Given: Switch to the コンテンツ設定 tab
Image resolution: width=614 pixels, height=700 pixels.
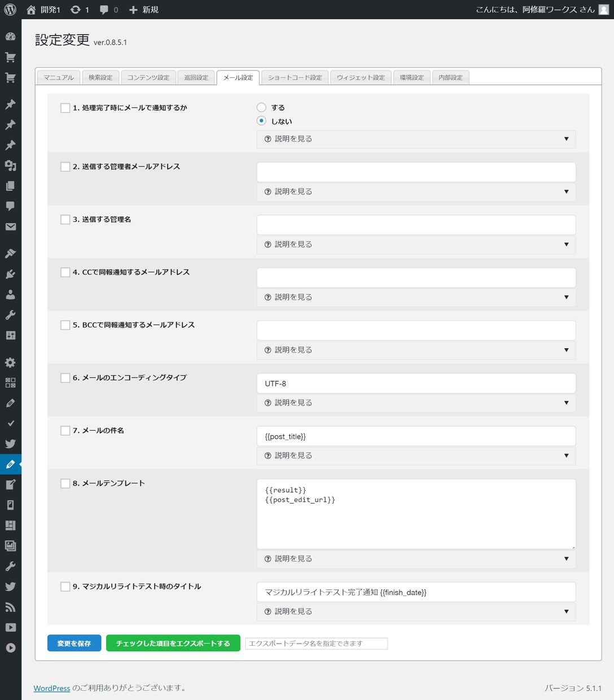Looking at the screenshot, I should click(x=148, y=77).
